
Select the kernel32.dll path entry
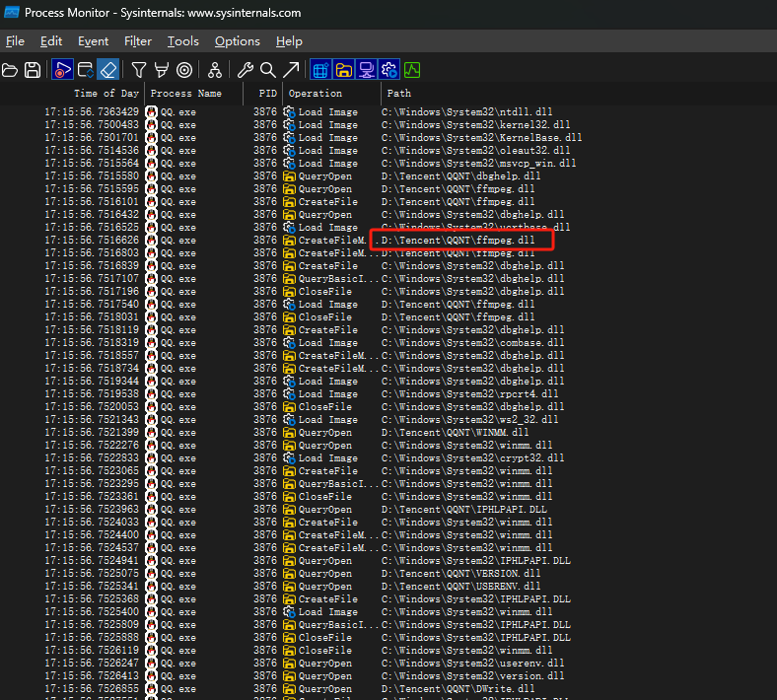475,125
